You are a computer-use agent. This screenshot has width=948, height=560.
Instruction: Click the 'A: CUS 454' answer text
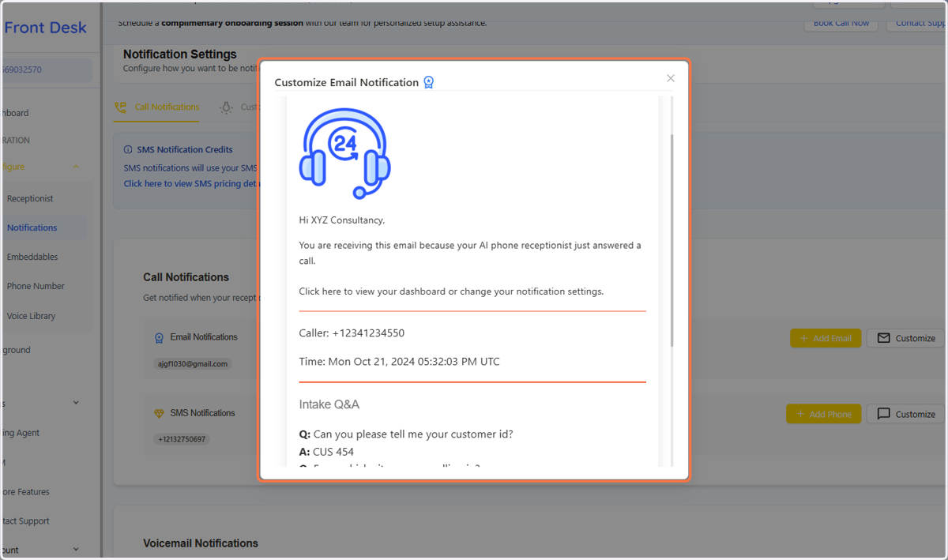point(326,452)
